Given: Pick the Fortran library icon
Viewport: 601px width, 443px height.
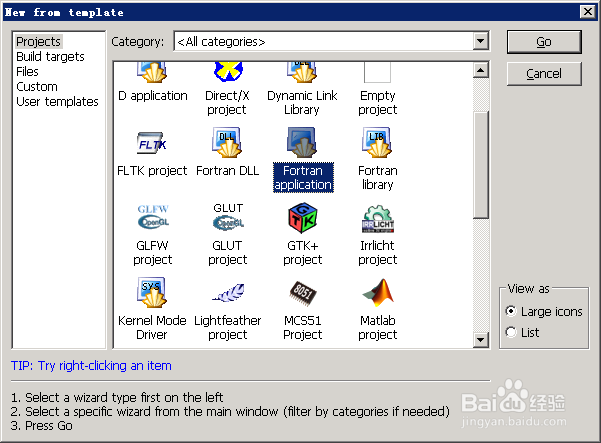Looking at the screenshot, I should 378,143.
